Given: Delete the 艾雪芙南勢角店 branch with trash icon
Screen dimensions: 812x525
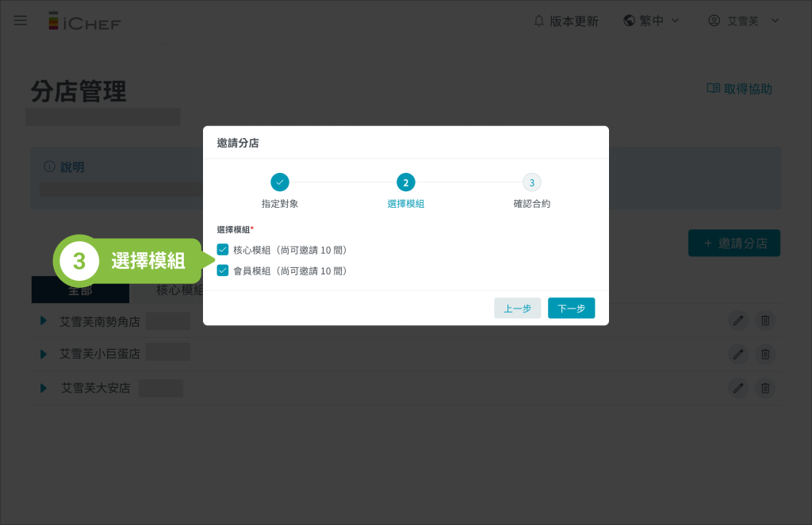Looking at the screenshot, I should [765, 320].
